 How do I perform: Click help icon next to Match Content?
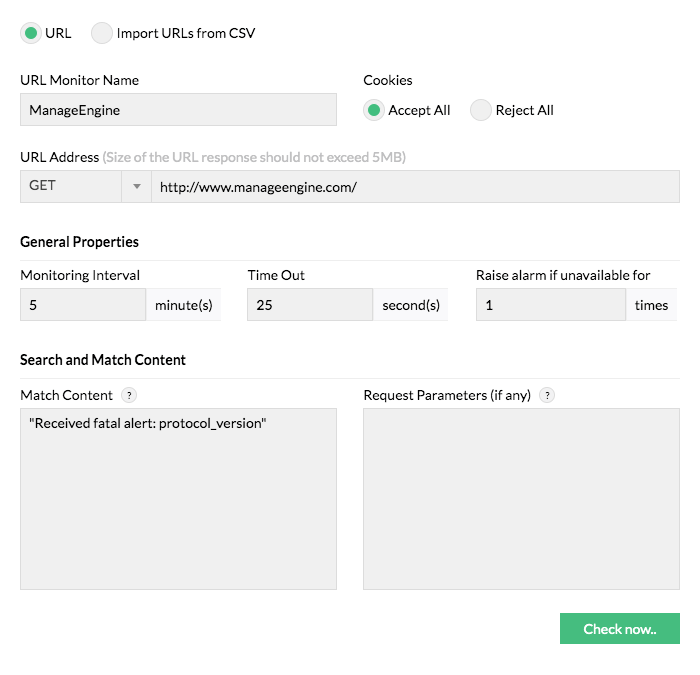128,395
